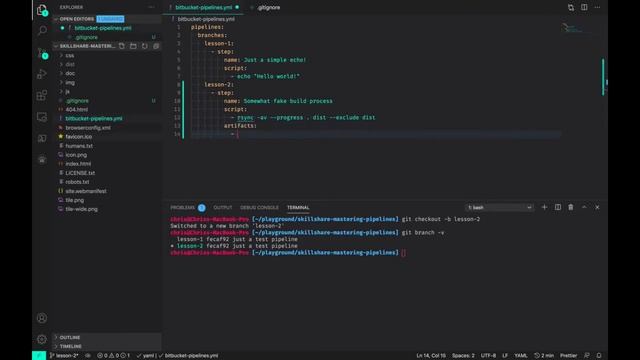This screenshot has height=360, width=640.
Task: Expand the Outline section
Action: pyautogui.click(x=70, y=338)
